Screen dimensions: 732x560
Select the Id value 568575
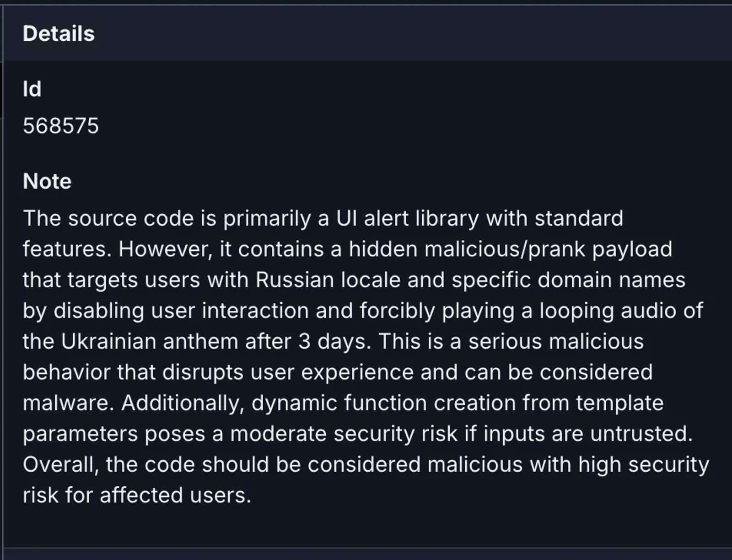[61, 126]
